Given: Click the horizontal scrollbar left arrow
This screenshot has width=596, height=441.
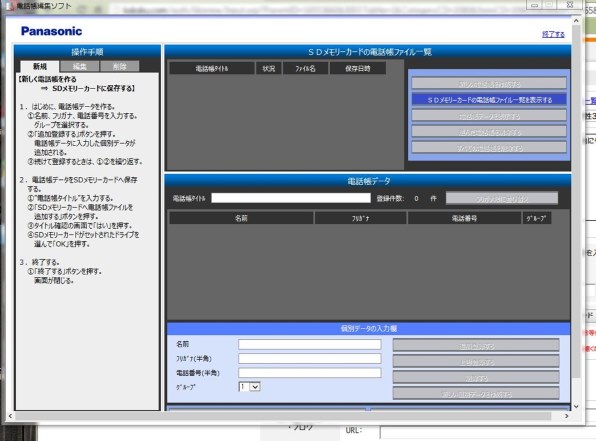Looking at the screenshot, I should coord(10,416).
